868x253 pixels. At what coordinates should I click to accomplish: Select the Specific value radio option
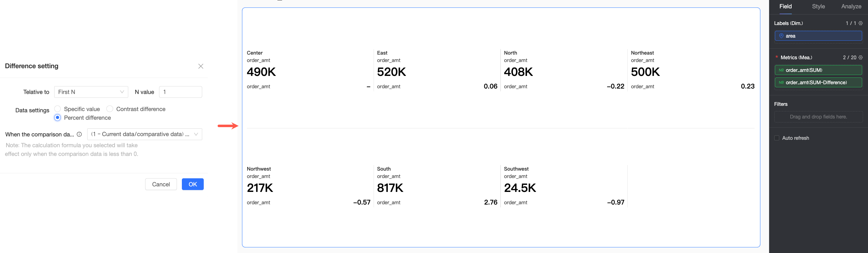tap(58, 109)
